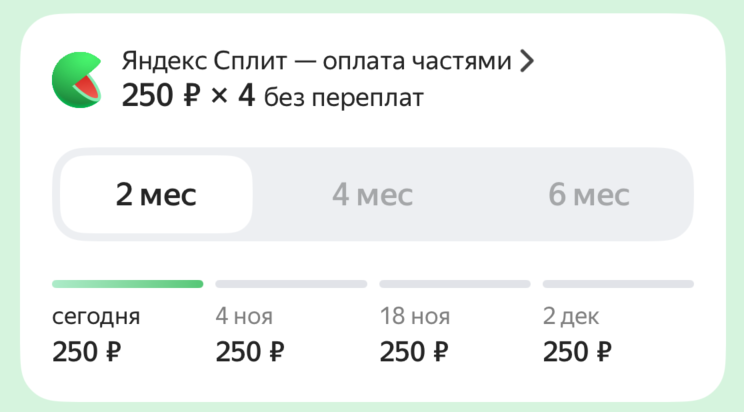Expand the chevron next to оплата частями
The width and height of the screenshot is (744, 412).
528,62
